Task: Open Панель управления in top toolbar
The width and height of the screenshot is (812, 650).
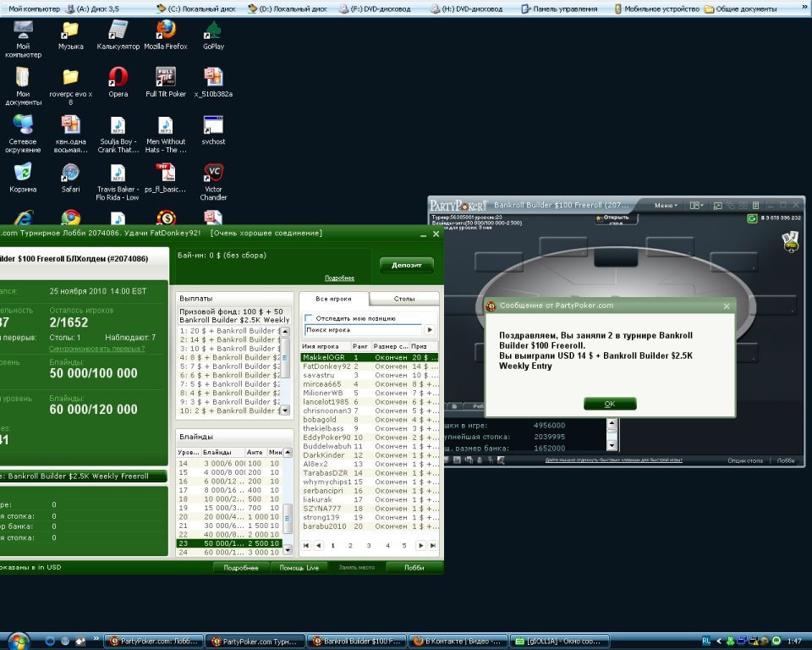Action: 559,8
